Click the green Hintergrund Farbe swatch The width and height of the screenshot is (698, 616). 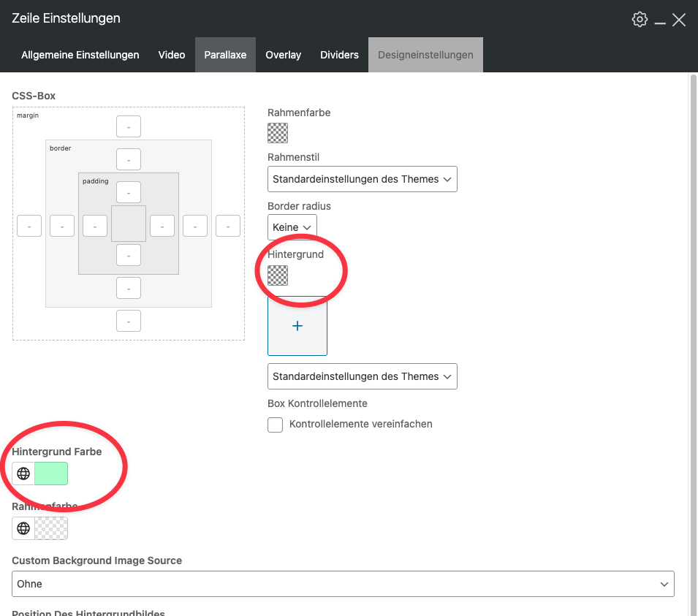pyautogui.click(x=51, y=474)
